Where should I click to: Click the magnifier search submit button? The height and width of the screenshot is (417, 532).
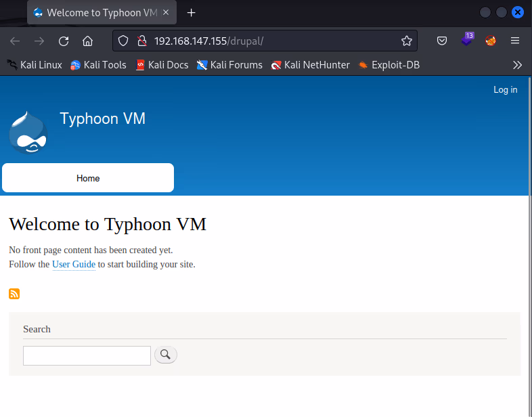(x=166, y=355)
